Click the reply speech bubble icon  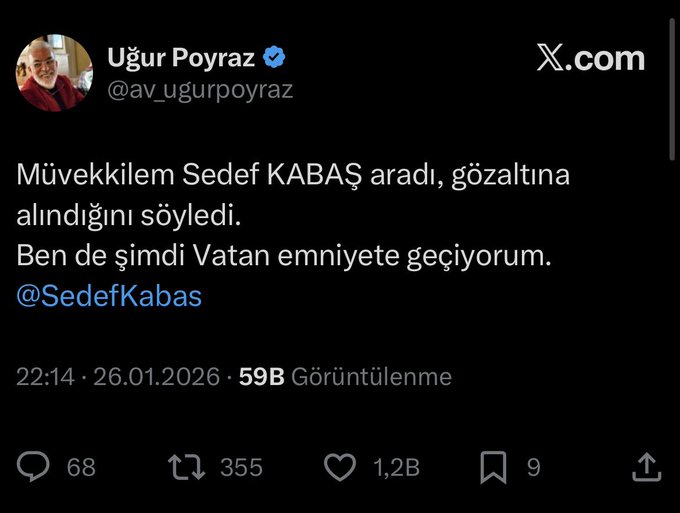pyautogui.click(x=34, y=466)
